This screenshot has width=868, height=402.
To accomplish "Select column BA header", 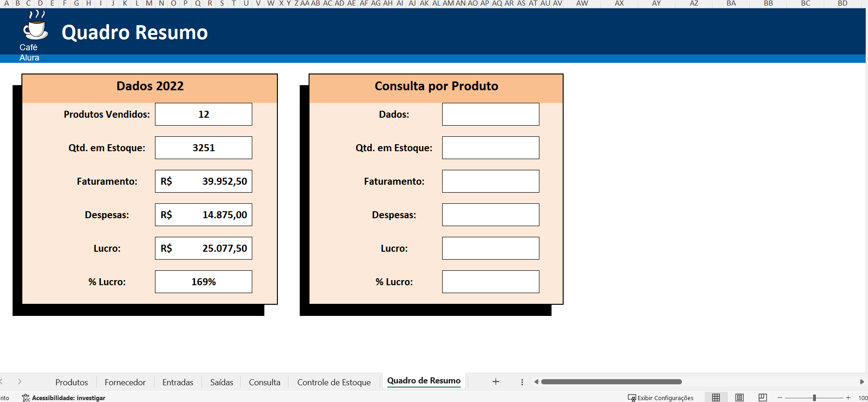I will pos(731,3).
